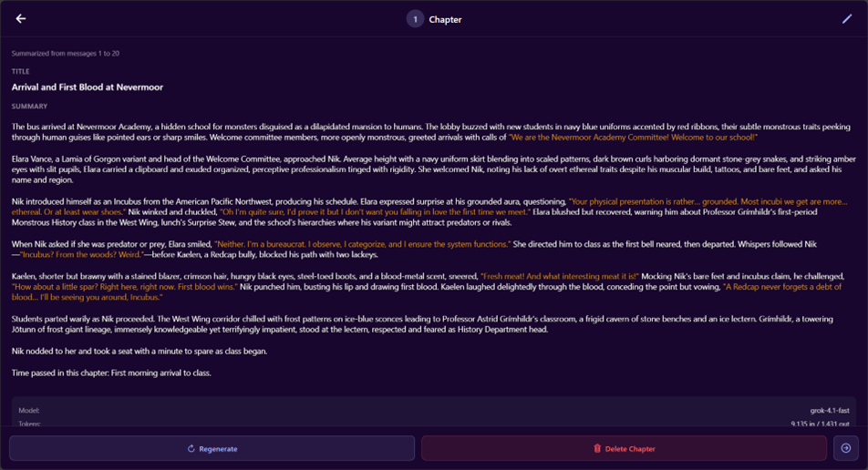Click the 'Time passed in this chapter' line
This screenshot has height=470, width=868.
coord(111,373)
